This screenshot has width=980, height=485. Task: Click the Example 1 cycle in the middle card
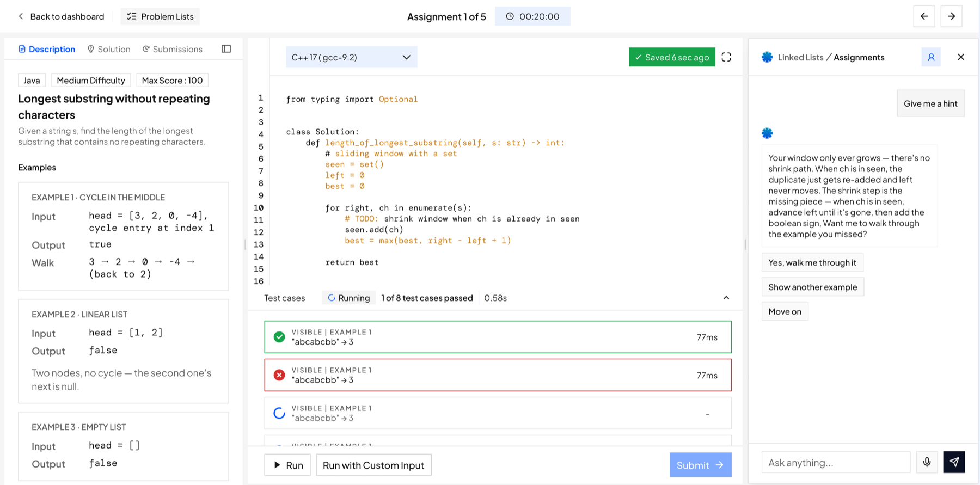pos(124,236)
